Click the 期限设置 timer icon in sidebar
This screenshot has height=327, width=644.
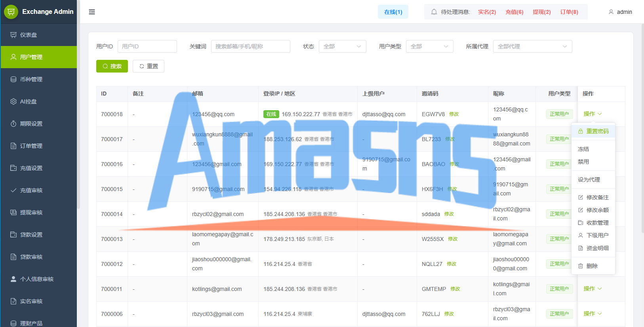[13, 124]
